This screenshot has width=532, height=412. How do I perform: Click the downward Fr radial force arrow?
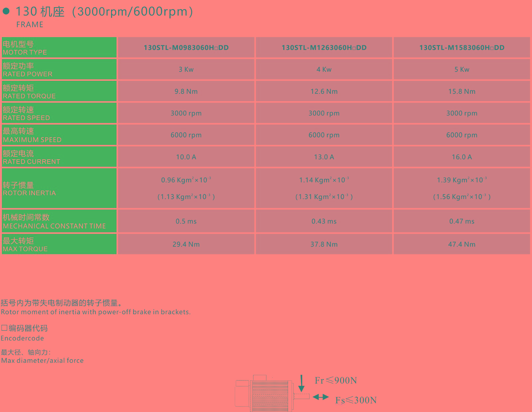pyautogui.click(x=301, y=383)
